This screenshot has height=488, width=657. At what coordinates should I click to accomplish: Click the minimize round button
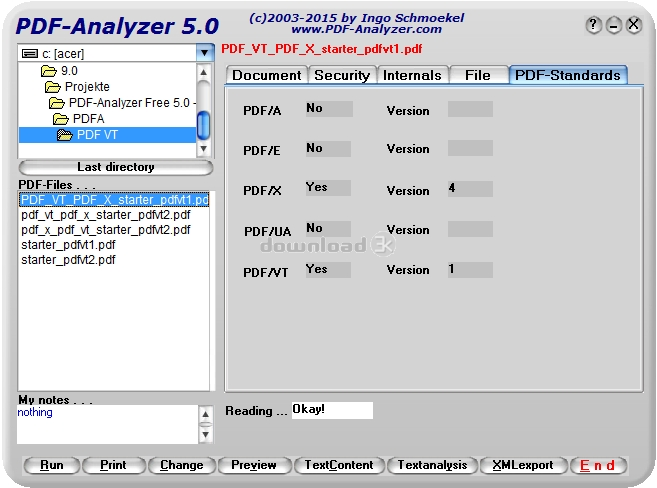(613, 25)
